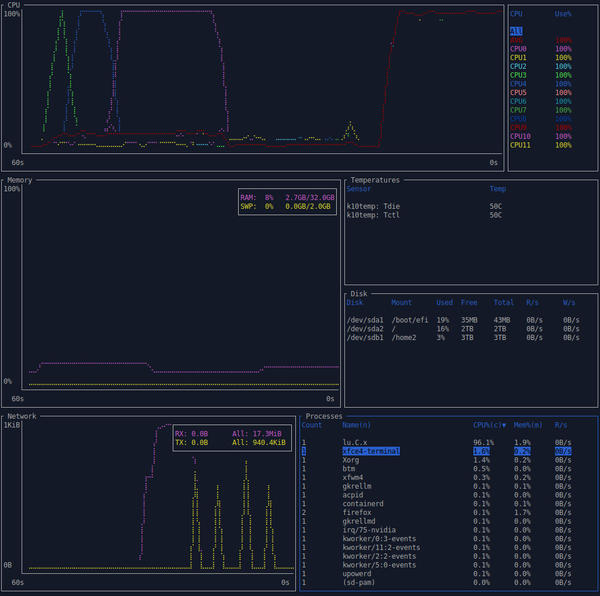Select CPU8 in the CPU legend
Screen dimensions: 600x596
coord(541,119)
